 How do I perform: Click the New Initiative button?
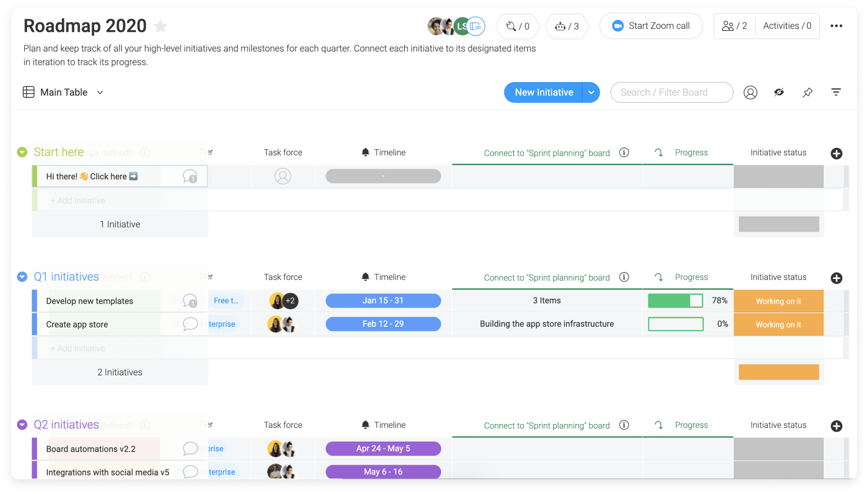click(544, 92)
